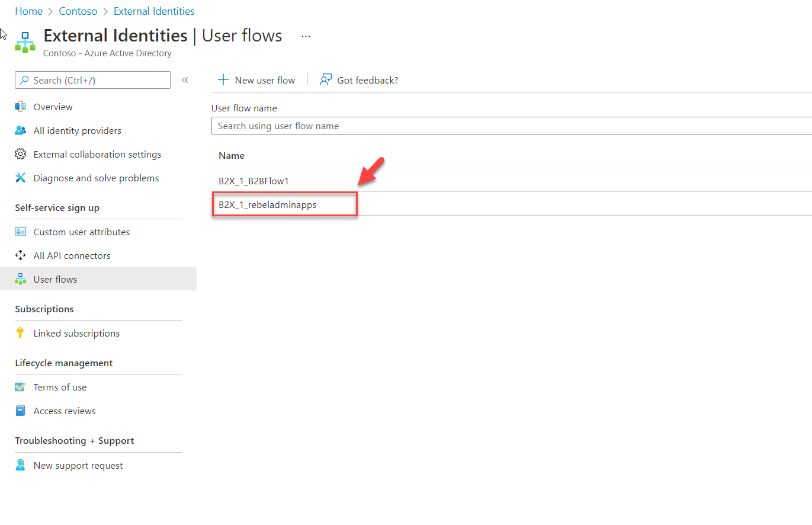Click the Lifecycle management section heading

[x=64, y=363]
